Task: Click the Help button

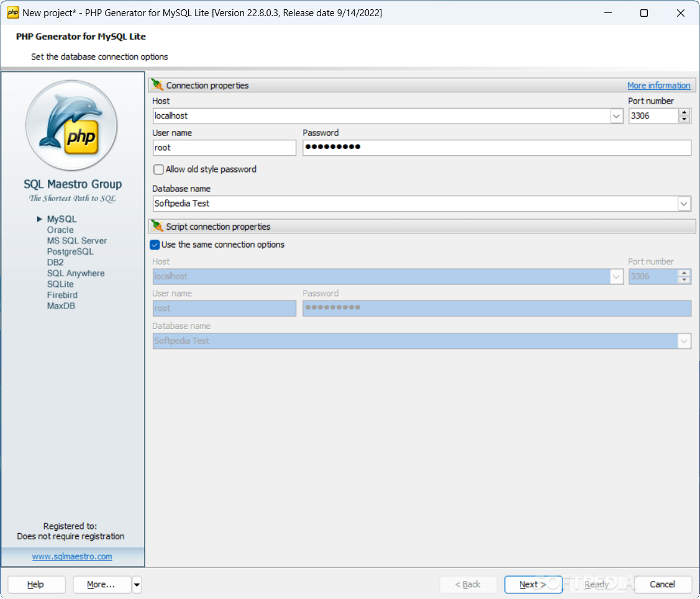Action: coord(36,584)
